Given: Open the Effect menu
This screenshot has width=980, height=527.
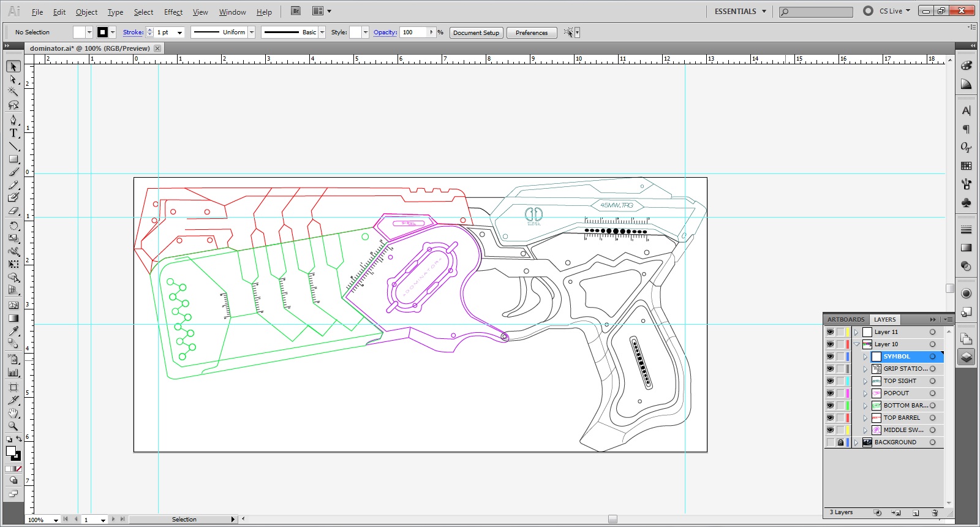Looking at the screenshot, I should (x=173, y=12).
